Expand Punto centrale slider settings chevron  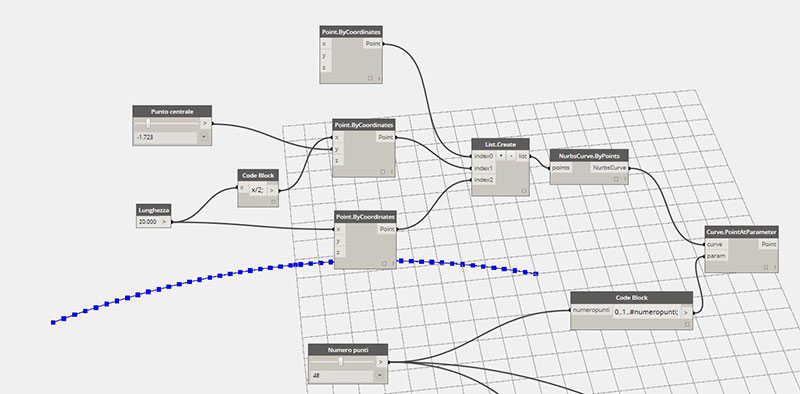[x=204, y=137]
